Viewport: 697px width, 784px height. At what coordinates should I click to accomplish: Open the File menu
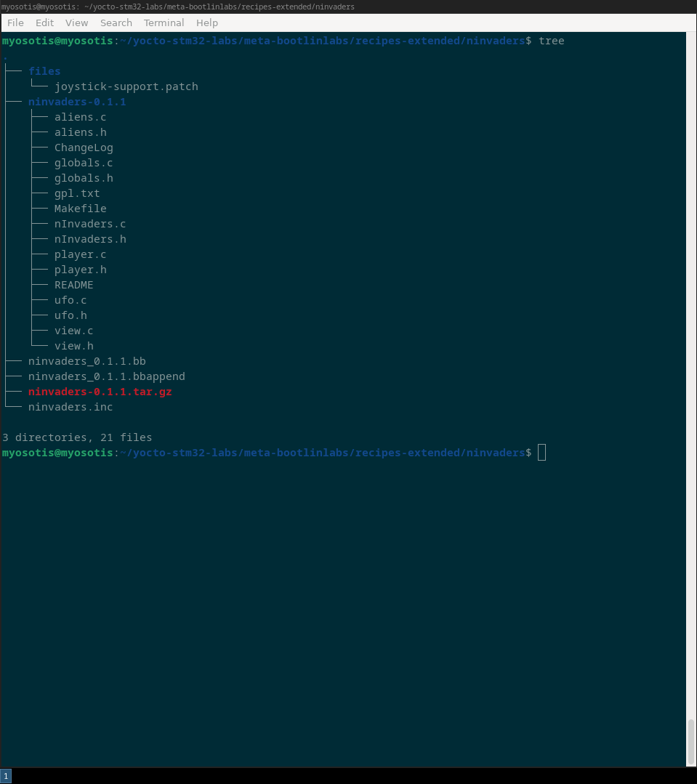point(15,23)
